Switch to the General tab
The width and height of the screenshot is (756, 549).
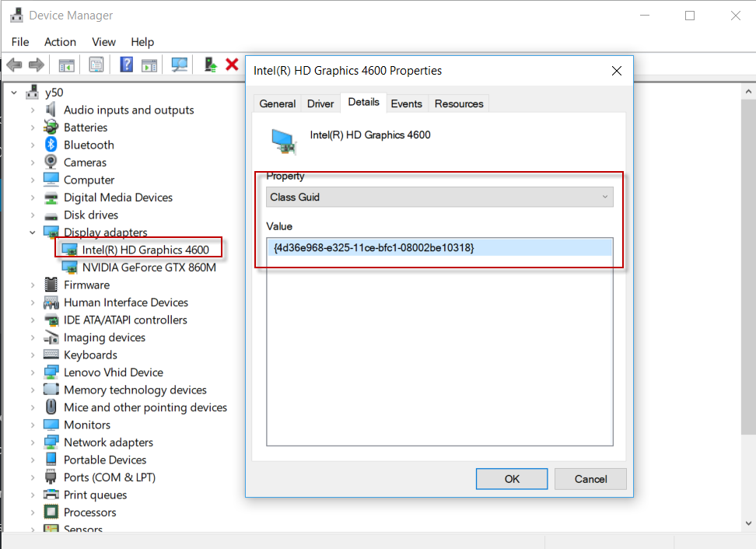[x=277, y=103]
